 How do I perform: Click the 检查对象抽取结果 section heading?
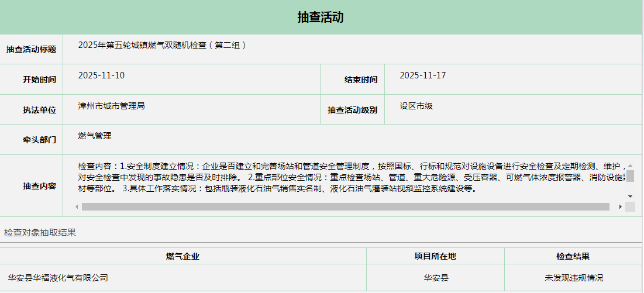(x=40, y=233)
